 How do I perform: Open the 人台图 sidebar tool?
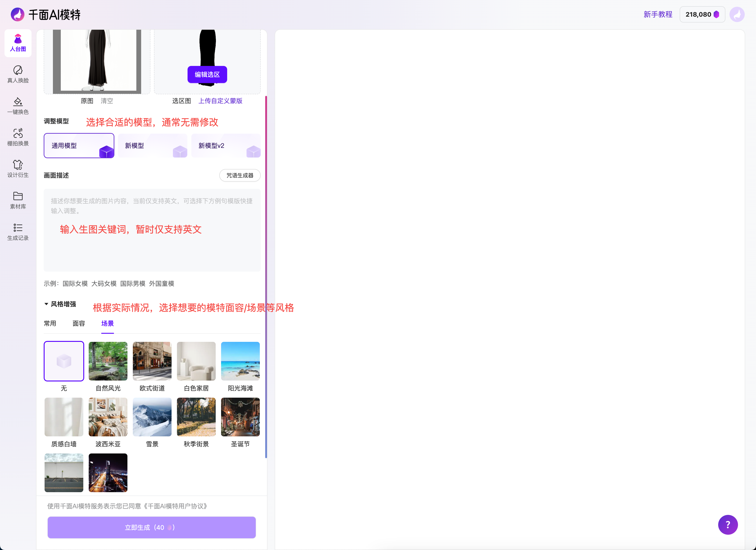[18, 43]
